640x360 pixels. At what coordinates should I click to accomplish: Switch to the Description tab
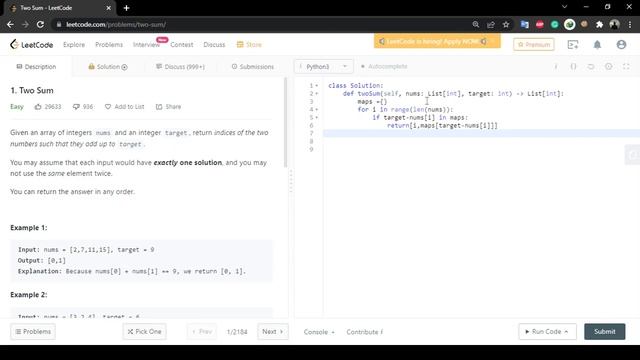(x=36, y=67)
